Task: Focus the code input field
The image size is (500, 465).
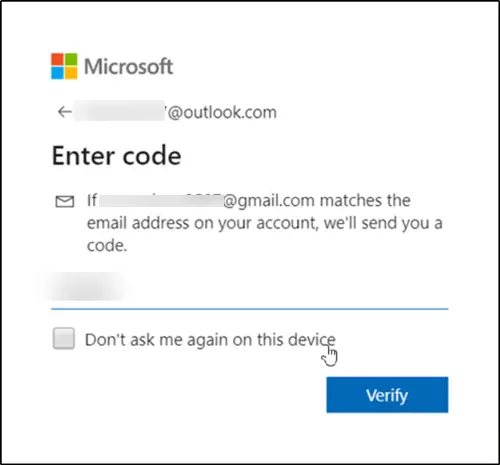Action: pyautogui.click(x=249, y=290)
